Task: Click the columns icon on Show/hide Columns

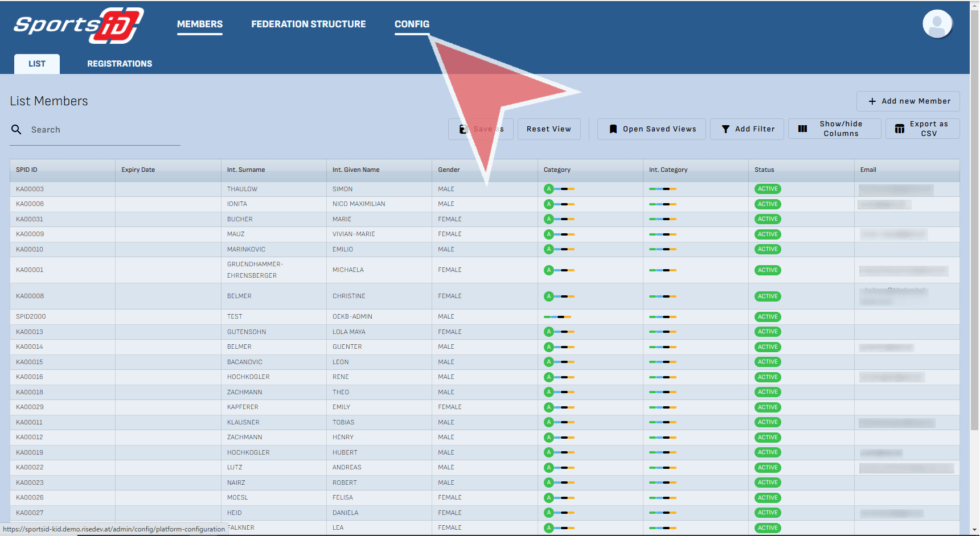Action: click(802, 129)
